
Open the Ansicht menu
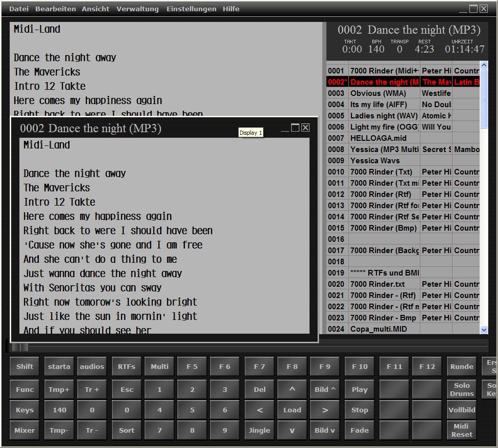click(x=95, y=9)
